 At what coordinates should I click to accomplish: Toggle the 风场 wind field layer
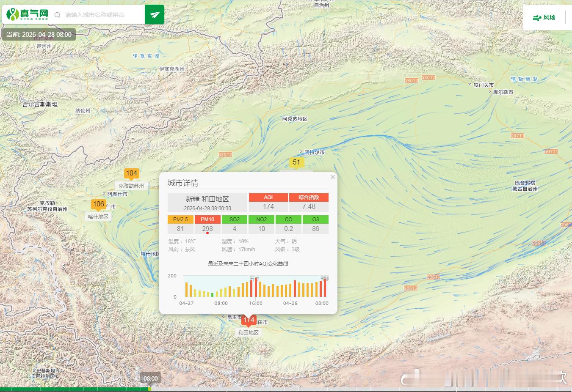pyautogui.click(x=544, y=18)
